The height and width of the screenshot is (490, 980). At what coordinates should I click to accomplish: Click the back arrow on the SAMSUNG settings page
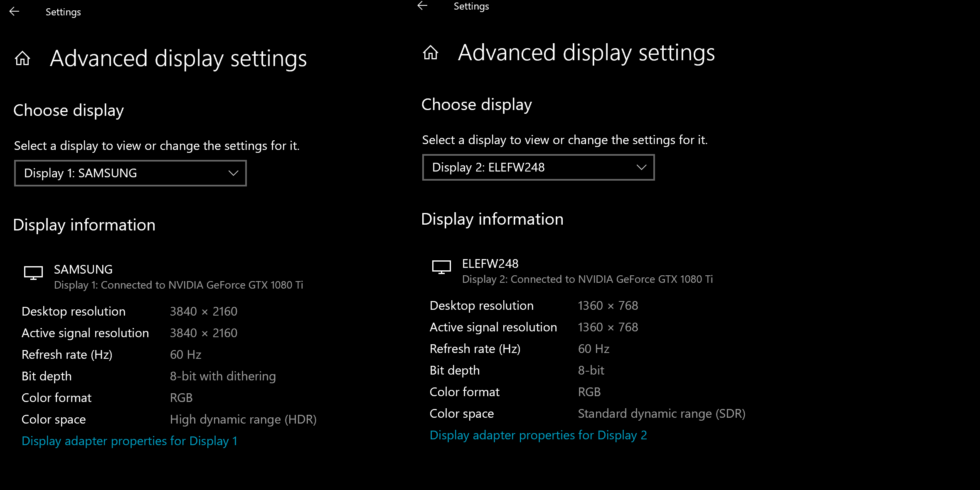15,10
